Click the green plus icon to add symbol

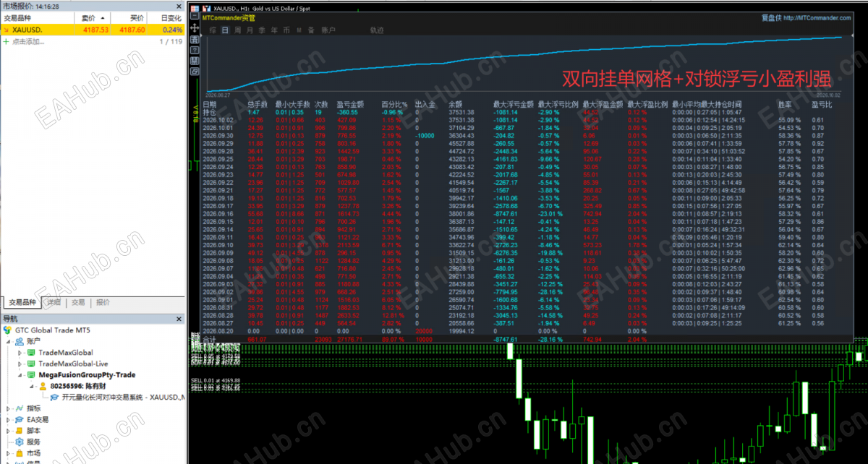pos(7,42)
